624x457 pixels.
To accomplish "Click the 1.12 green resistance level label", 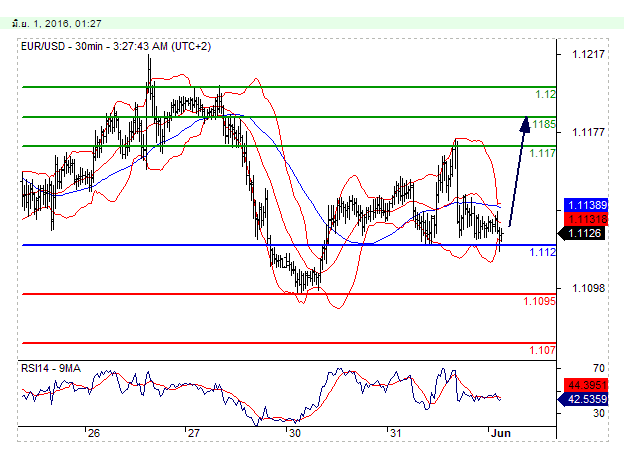I will coord(545,94).
